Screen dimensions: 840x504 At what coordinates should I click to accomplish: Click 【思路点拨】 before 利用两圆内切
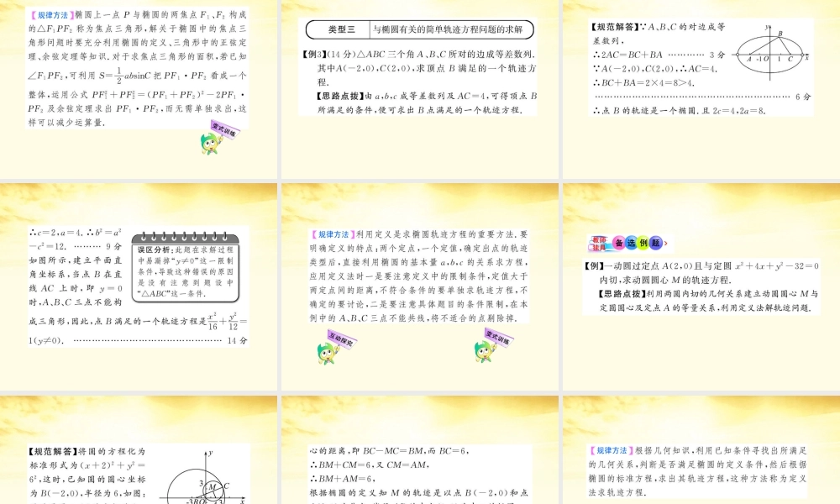(622, 293)
